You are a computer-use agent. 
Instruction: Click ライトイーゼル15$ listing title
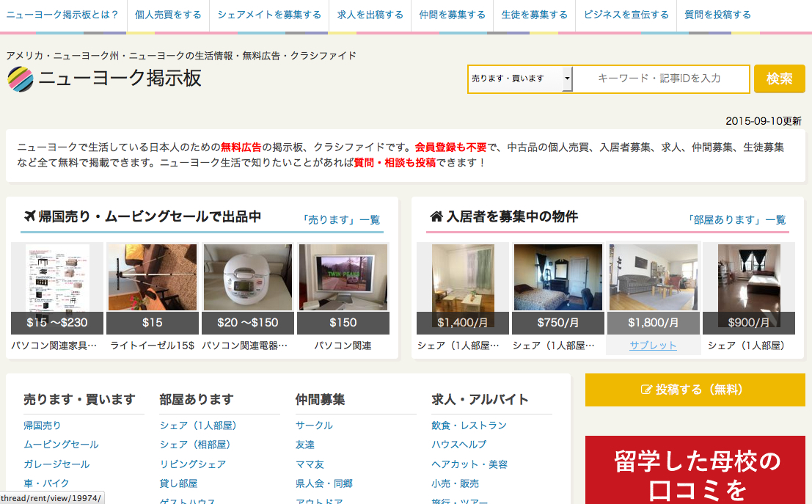pos(153,346)
